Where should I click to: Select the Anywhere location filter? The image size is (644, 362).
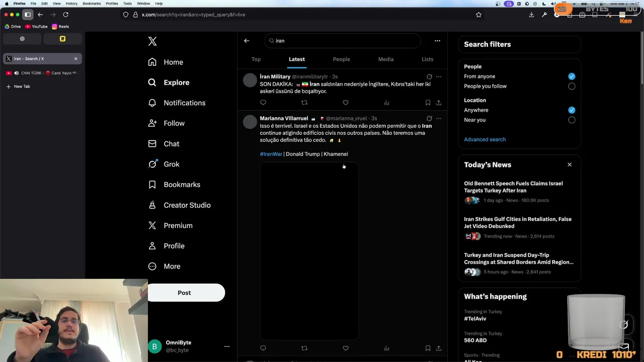[x=572, y=110]
